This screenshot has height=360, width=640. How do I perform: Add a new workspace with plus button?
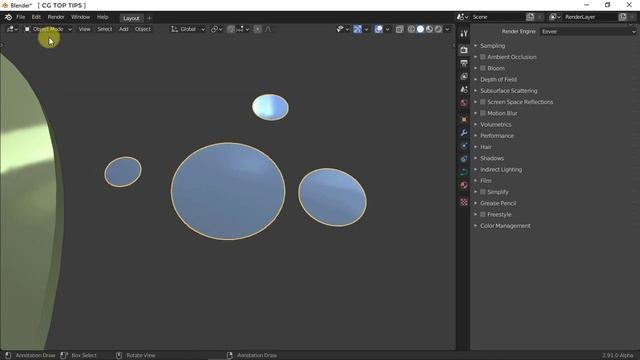(x=149, y=18)
